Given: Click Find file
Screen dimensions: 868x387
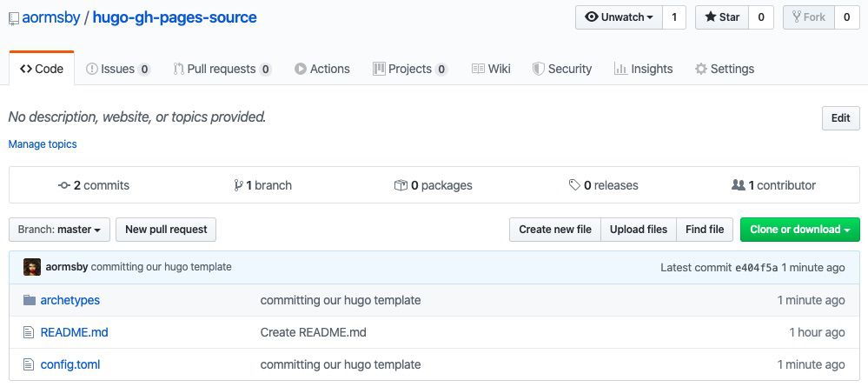Looking at the screenshot, I should [705, 230].
